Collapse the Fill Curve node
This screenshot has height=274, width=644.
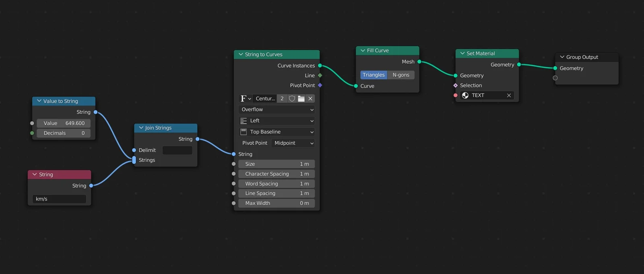tap(363, 50)
